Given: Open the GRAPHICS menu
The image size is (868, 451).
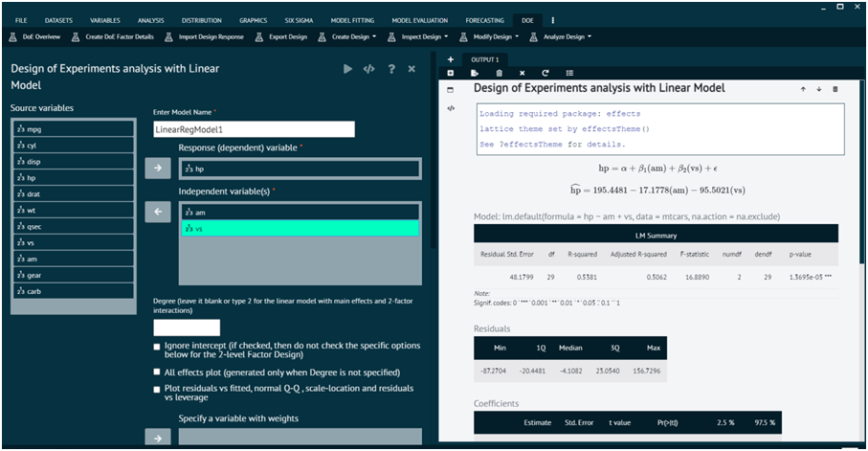Looking at the screenshot, I should tap(253, 20).
